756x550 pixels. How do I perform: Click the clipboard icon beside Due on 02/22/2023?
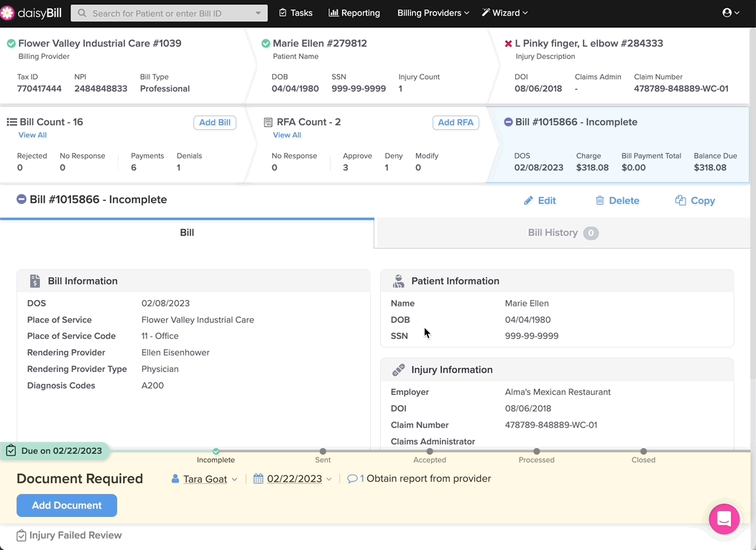click(x=11, y=451)
